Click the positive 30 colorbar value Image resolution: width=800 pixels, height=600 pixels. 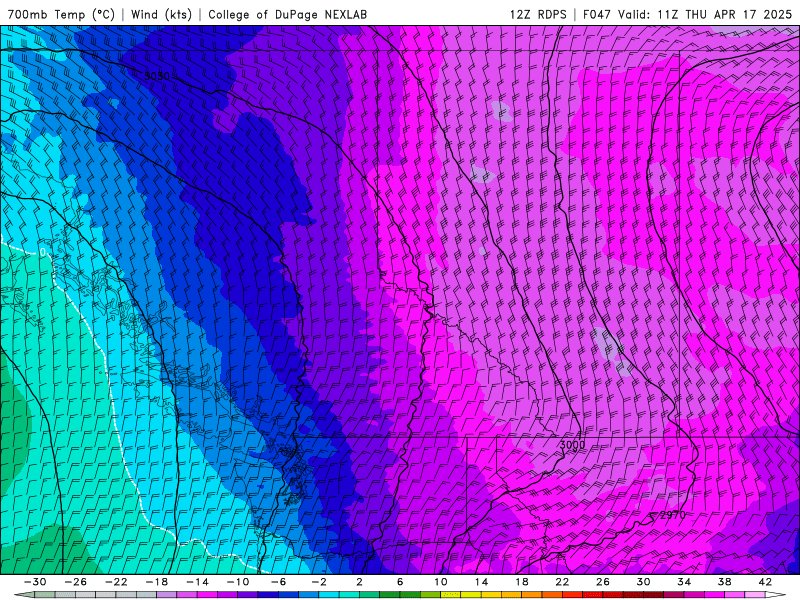pyautogui.click(x=643, y=582)
